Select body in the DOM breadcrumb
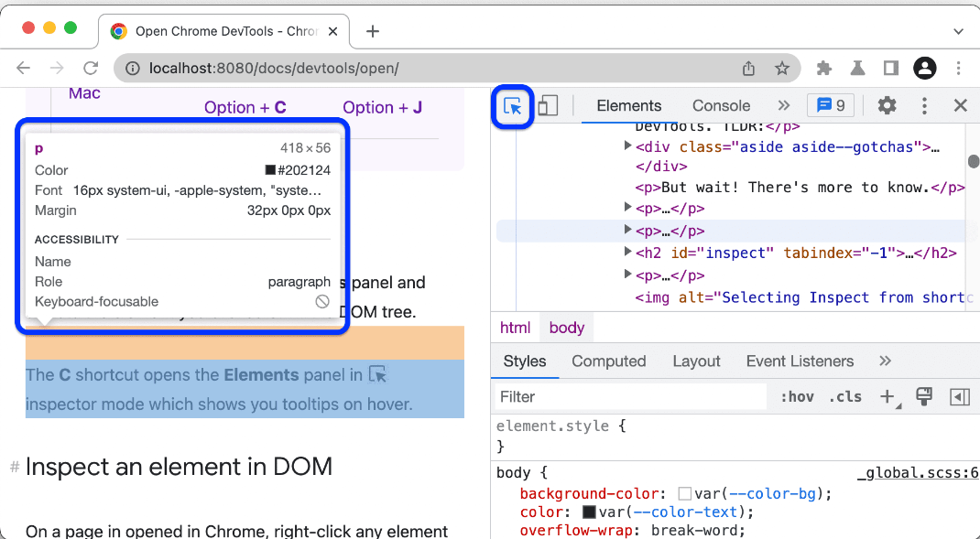This screenshot has width=980, height=539. pyautogui.click(x=567, y=328)
